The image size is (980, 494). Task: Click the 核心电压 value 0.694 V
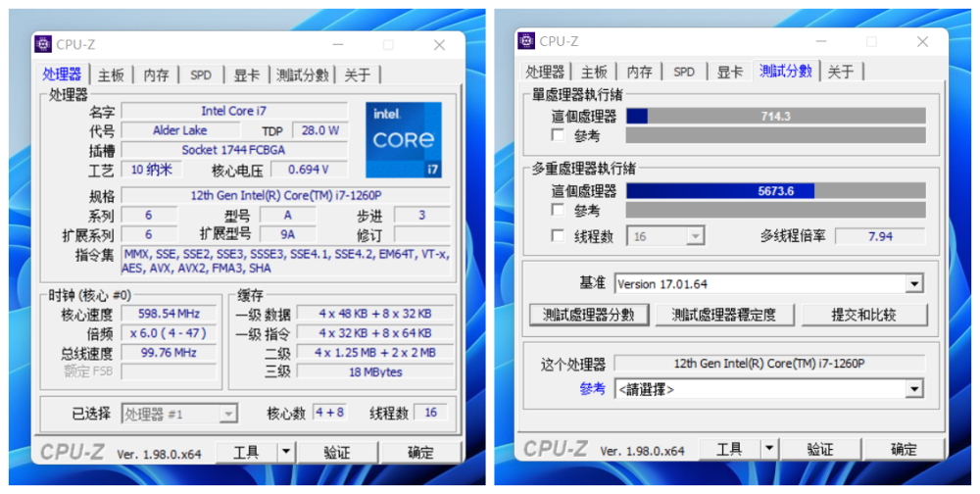pos(309,169)
